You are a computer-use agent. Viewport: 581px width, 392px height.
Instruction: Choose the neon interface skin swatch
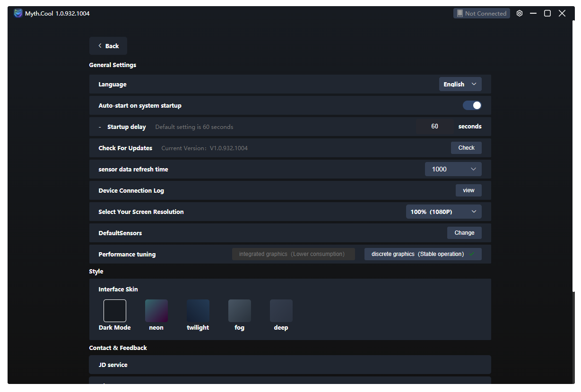coord(156,311)
